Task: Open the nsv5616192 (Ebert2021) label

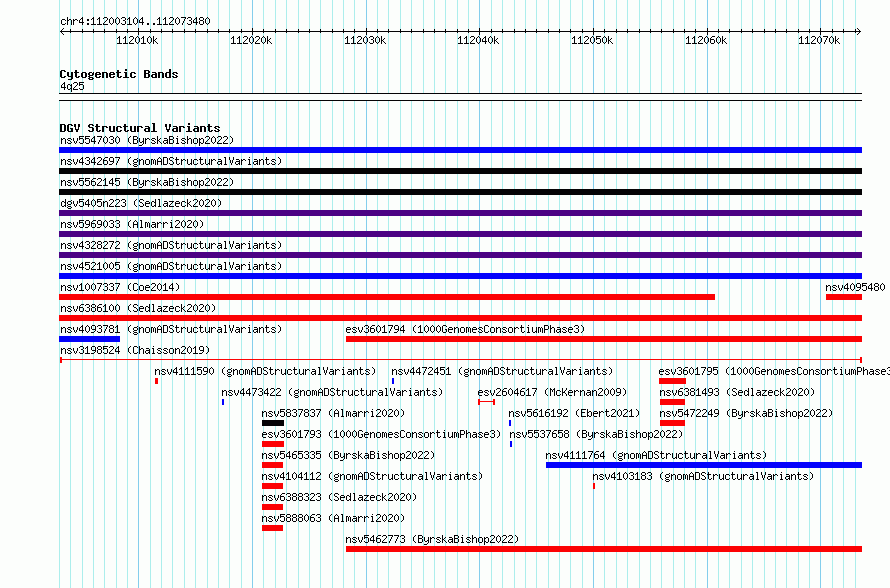Action: pos(574,413)
